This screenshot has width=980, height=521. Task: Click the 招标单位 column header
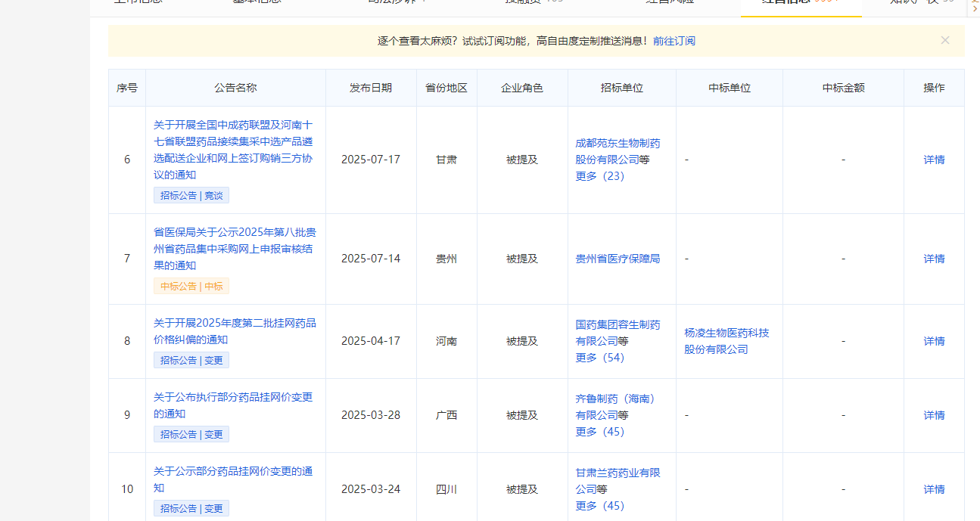622,88
